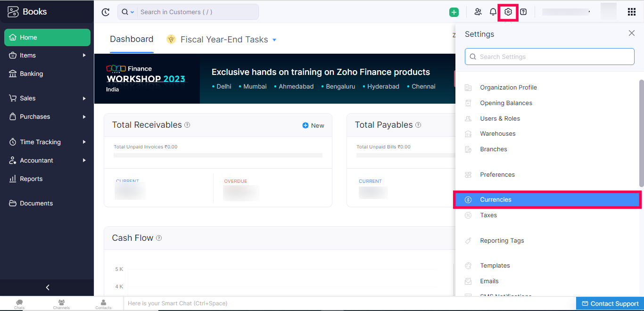Image resolution: width=644 pixels, height=311 pixels.
Task: Open the notifications bell
Action: pyautogui.click(x=493, y=12)
